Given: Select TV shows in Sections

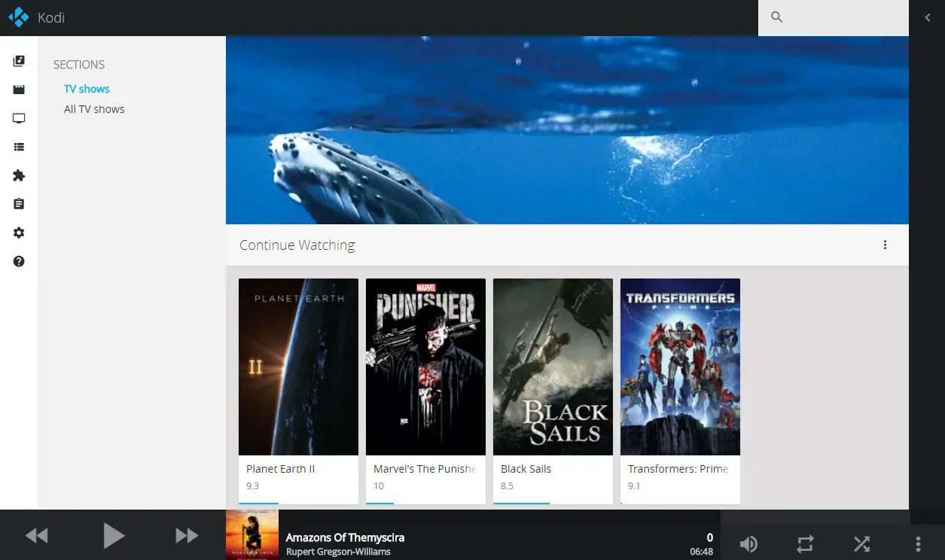Looking at the screenshot, I should pyautogui.click(x=87, y=89).
